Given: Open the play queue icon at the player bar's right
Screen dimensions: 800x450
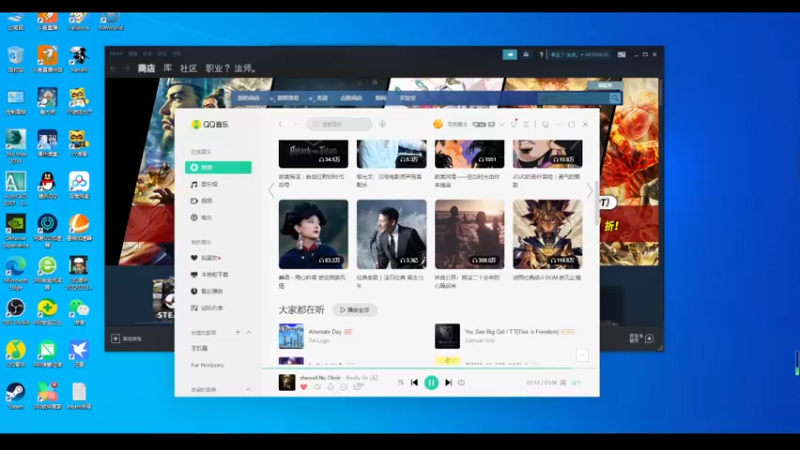Looking at the screenshot, I should 576,383.
